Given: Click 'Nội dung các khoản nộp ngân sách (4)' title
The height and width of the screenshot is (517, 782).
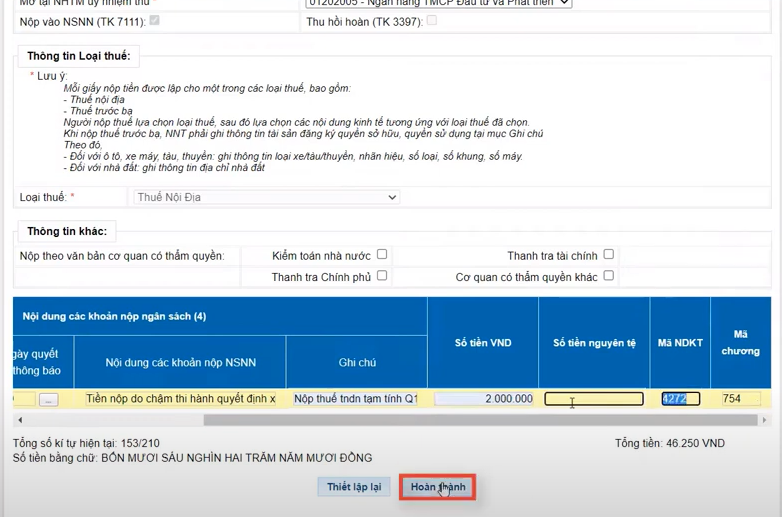Looking at the screenshot, I should tap(114, 317).
